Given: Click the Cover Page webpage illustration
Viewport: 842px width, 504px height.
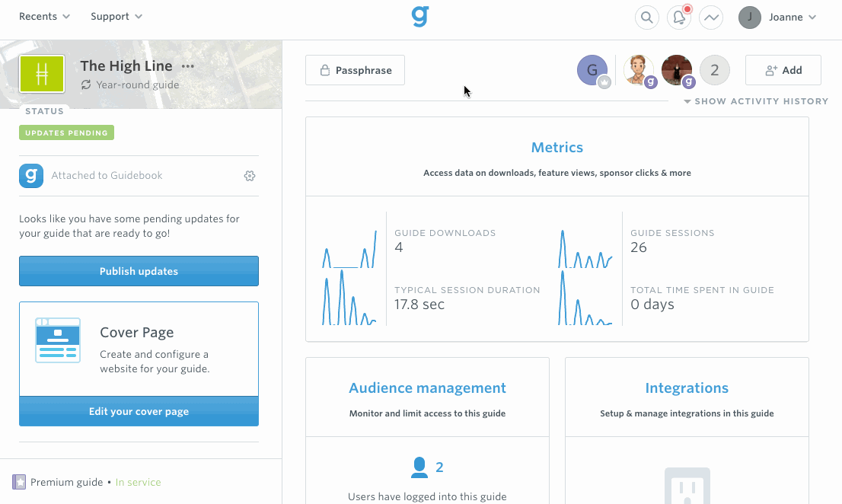Looking at the screenshot, I should [x=58, y=340].
